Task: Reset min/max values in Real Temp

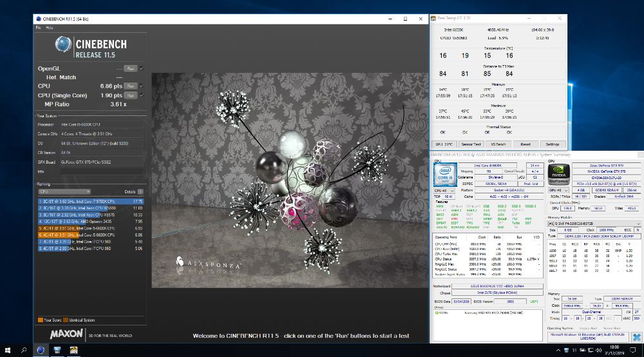Action: pos(526,144)
